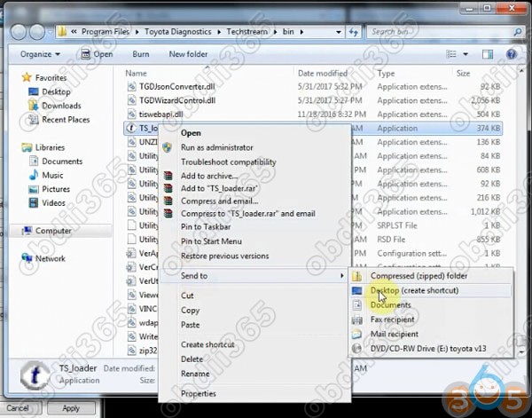Click the shield icon next to Run as administrator
Screen dimensions: 532x418
pyautogui.click(x=168, y=147)
